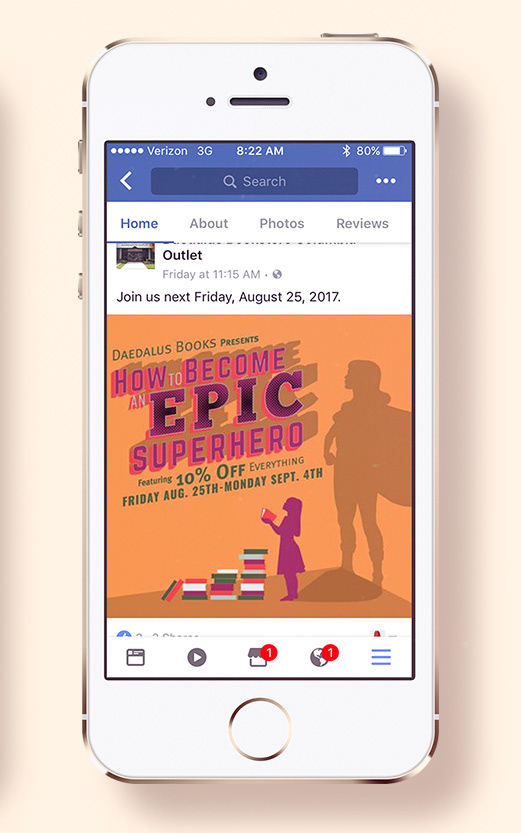Switch to the About tab
This screenshot has height=833, width=521.
[209, 224]
